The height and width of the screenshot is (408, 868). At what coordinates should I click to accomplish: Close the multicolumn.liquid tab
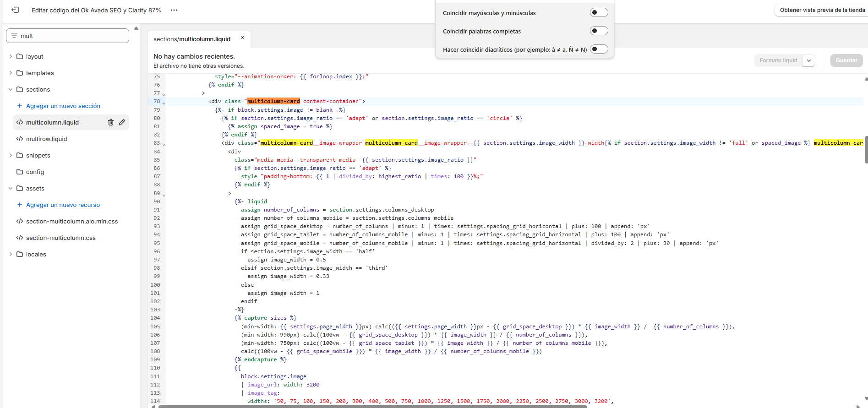click(x=242, y=38)
